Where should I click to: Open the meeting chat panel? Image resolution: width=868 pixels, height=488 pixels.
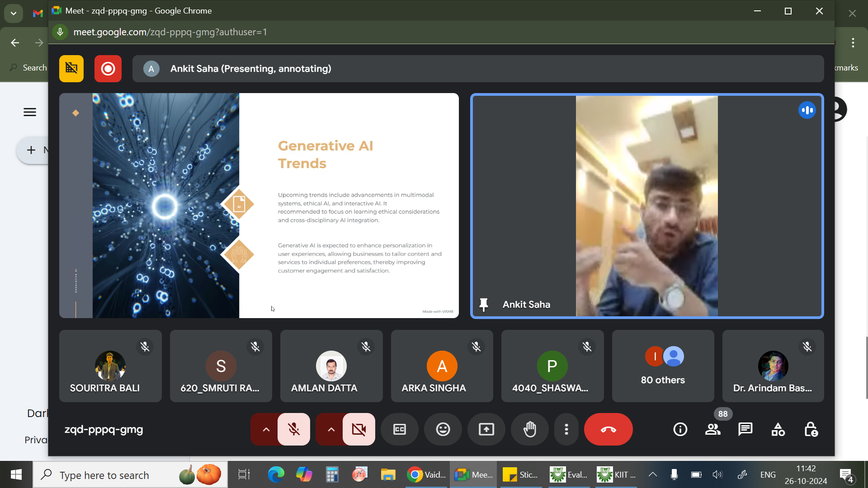pos(745,429)
